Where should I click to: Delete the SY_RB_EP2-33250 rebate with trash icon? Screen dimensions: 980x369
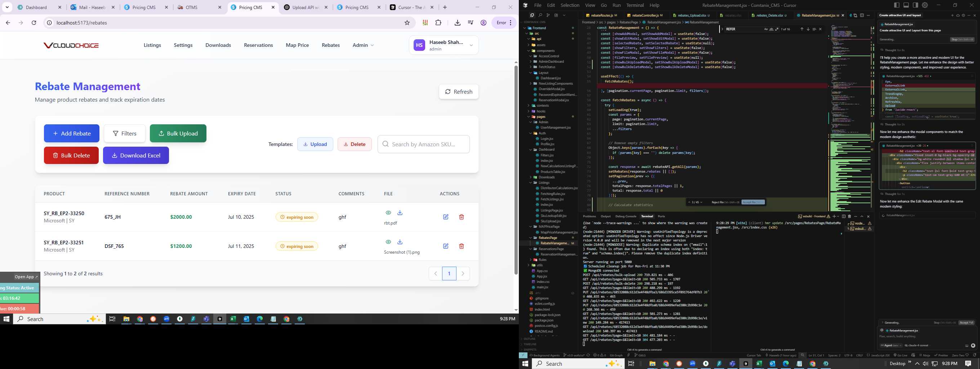pyautogui.click(x=462, y=217)
